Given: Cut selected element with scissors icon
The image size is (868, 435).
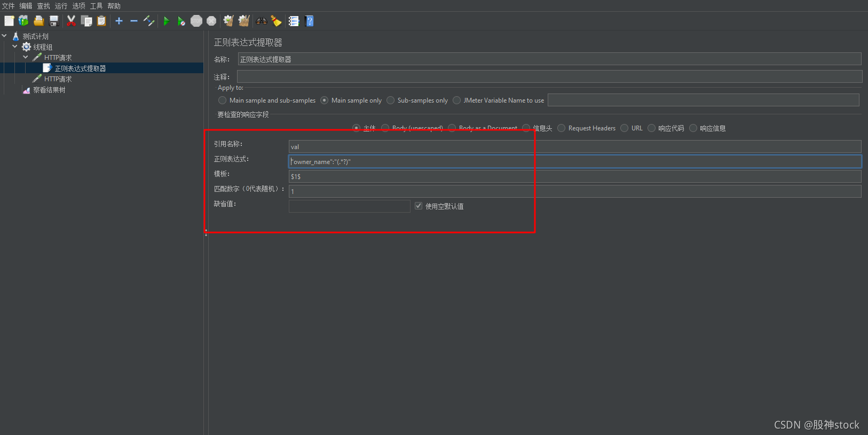Looking at the screenshot, I should 71,21.
